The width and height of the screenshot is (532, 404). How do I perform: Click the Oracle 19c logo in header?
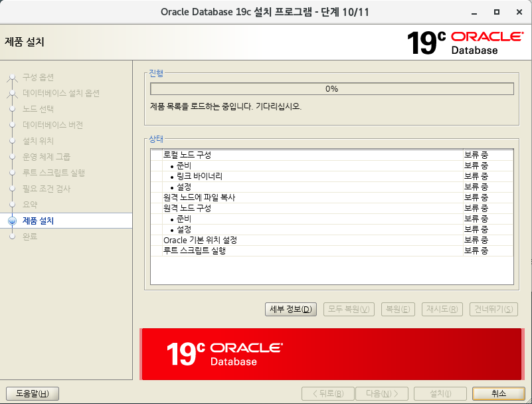click(465, 43)
